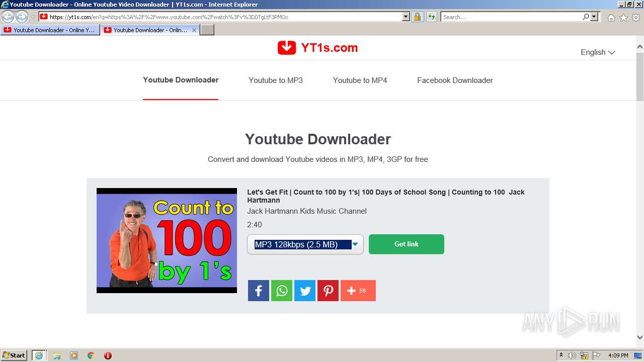644x362 pixels.
Task: Launch Windows Media Player from taskbar
Action: click(x=74, y=355)
